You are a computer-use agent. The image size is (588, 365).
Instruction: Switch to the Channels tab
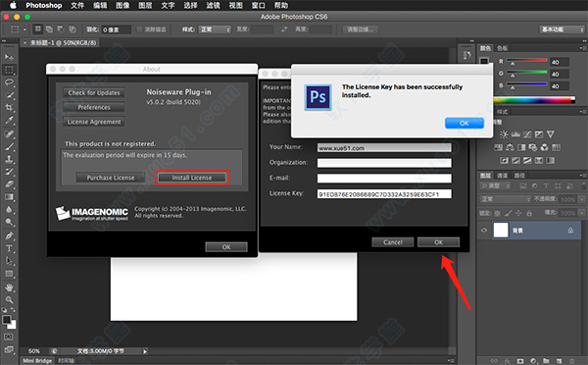502,176
